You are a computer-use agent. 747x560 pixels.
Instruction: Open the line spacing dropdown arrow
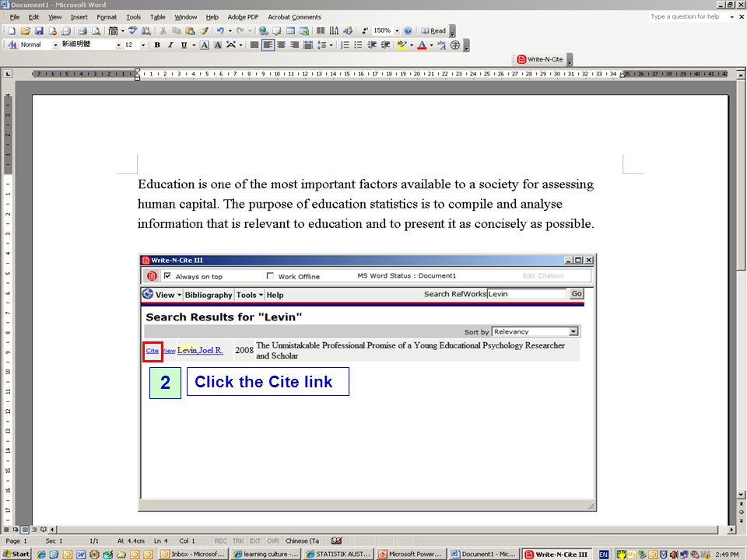click(331, 45)
